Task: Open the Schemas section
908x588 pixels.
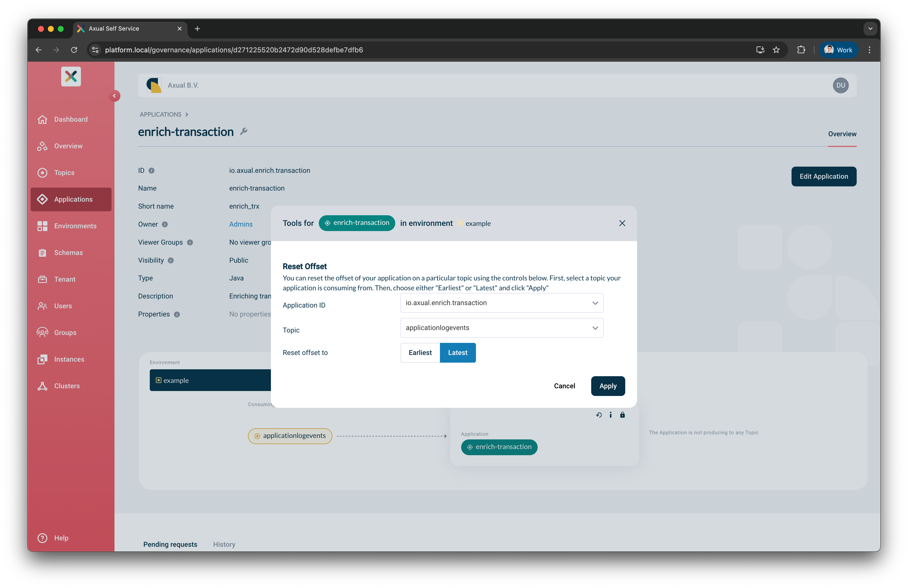Action: (42, 252)
